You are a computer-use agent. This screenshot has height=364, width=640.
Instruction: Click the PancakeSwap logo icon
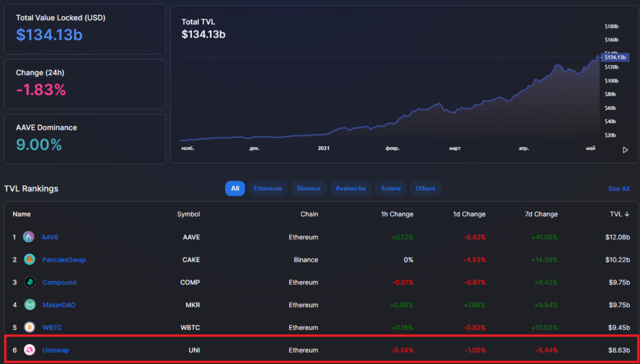pos(29,260)
